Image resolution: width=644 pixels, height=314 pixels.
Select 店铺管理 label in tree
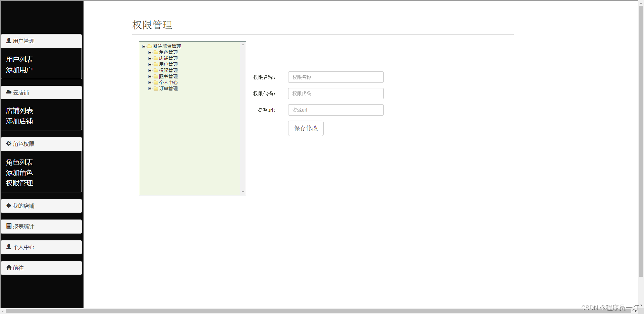click(168, 58)
